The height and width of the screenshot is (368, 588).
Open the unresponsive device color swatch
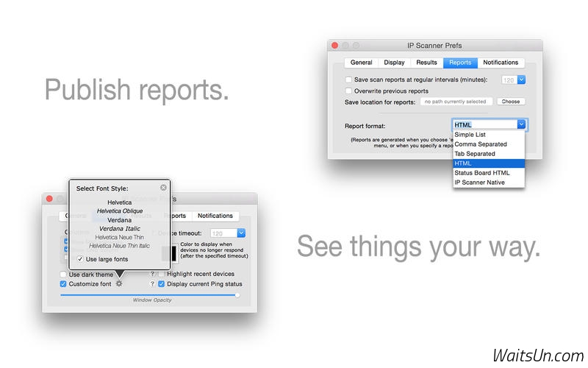[x=169, y=253]
